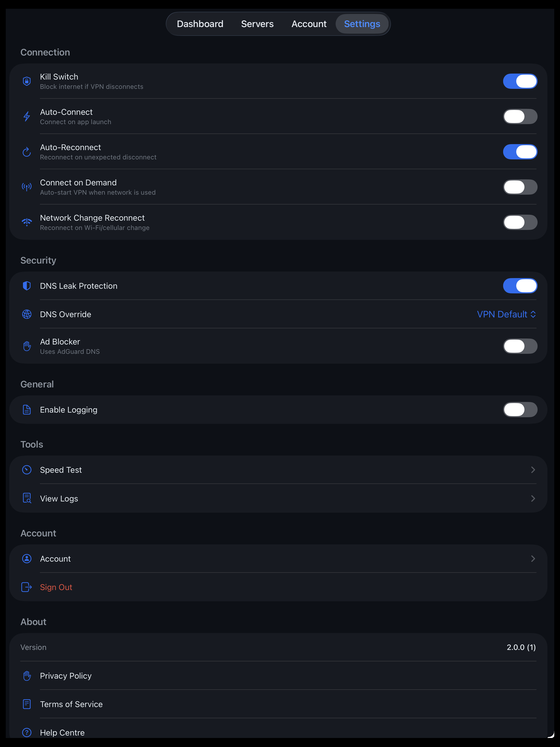Screen dimensions: 560x747
Task: Switch to the Servers tab
Action: click(x=257, y=24)
